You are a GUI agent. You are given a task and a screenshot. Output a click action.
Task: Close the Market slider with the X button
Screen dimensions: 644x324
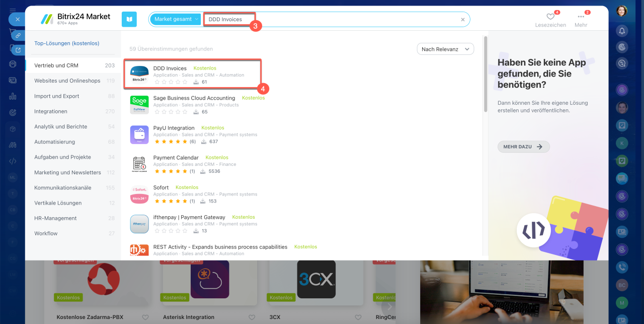coord(17,19)
